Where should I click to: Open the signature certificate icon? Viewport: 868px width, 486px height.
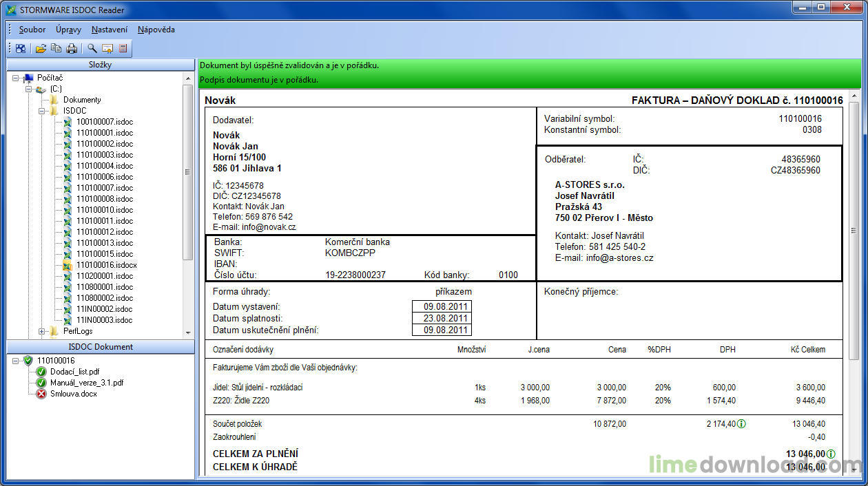[x=107, y=48]
